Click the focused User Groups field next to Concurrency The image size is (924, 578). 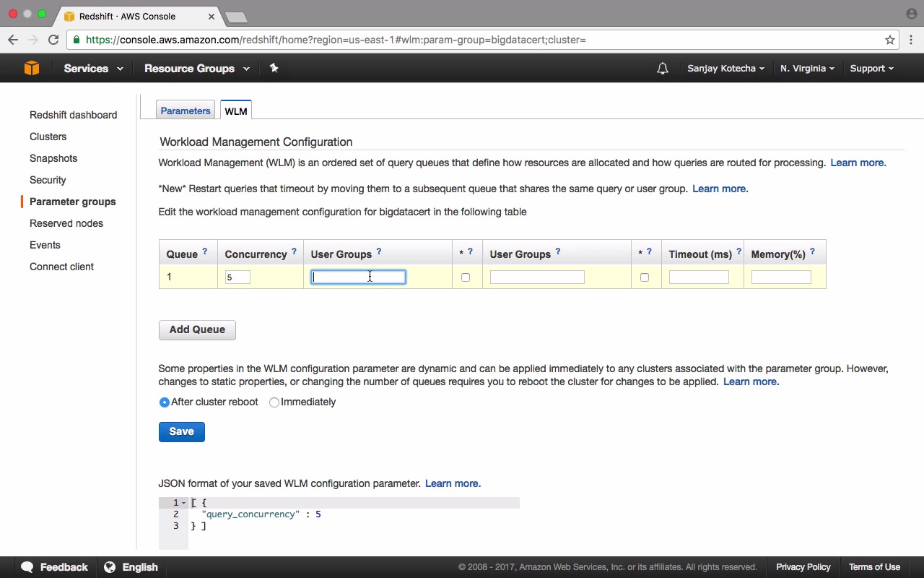[x=358, y=277]
